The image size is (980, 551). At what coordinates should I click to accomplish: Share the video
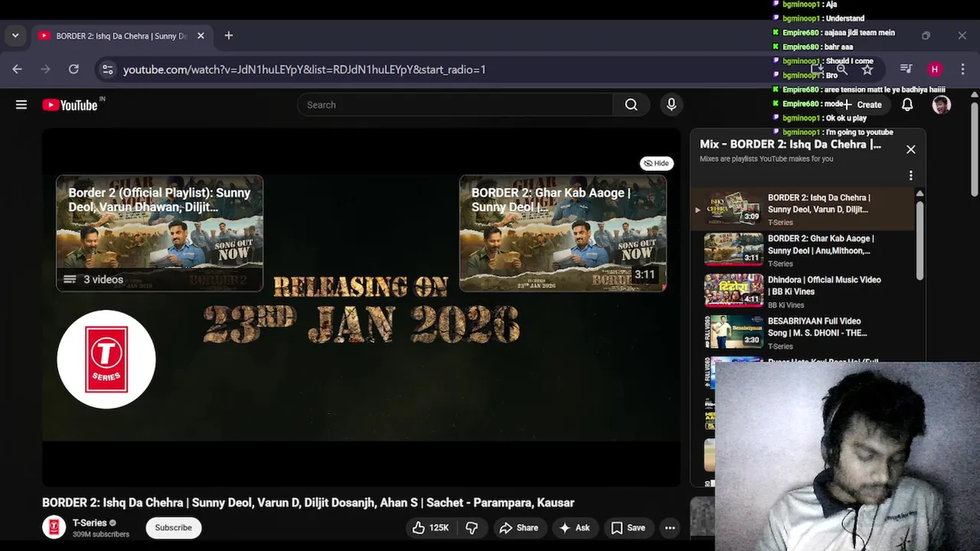point(519,528)
